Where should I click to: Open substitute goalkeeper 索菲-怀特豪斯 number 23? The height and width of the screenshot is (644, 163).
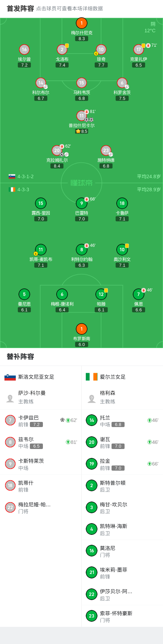[x=122, y=616]
